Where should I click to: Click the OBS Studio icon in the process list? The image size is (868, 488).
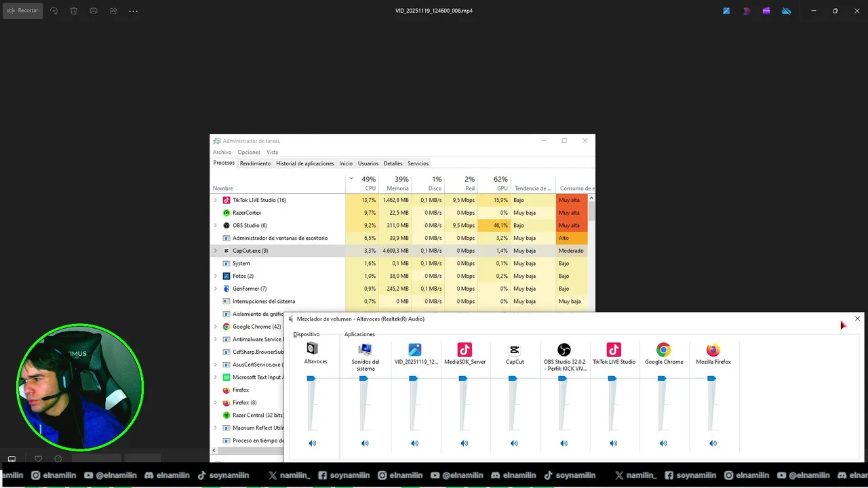tap(226, 226)
